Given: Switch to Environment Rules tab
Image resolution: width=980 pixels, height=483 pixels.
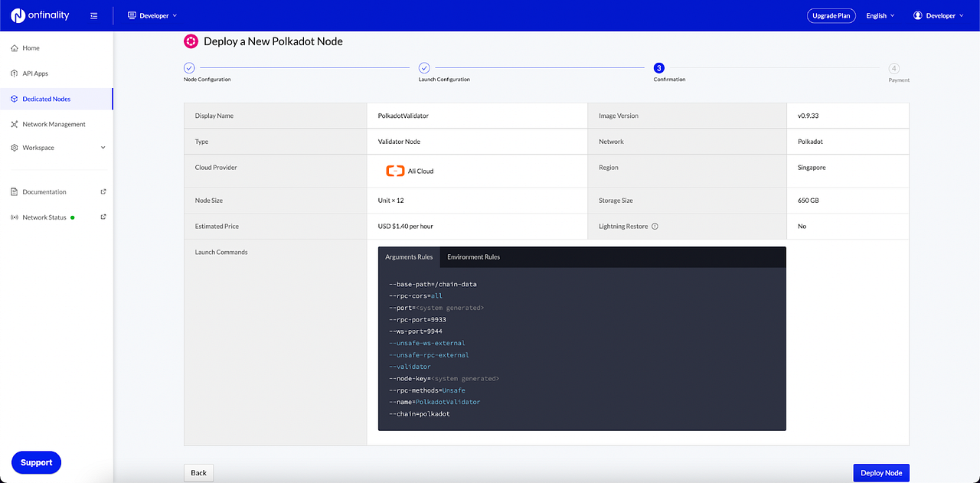Looking at the screenshot, I should [x=473, y=257].
